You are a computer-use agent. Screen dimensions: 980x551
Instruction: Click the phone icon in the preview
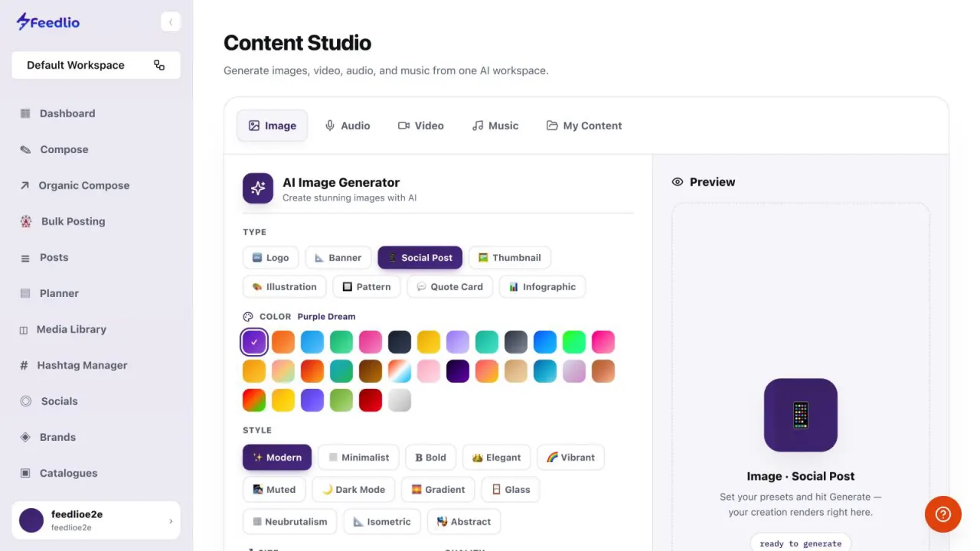pos(801,415)
